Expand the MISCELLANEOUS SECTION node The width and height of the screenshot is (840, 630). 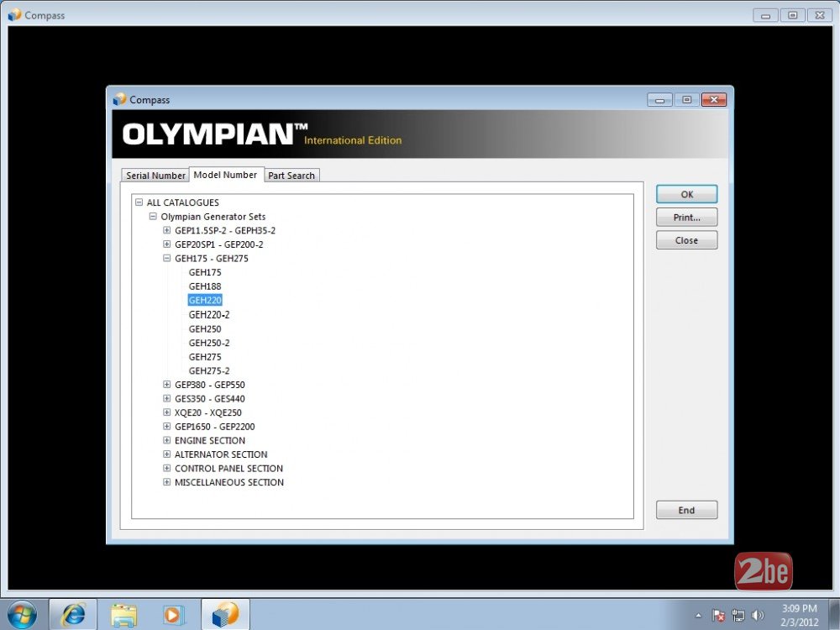click(x=167, y=482)
